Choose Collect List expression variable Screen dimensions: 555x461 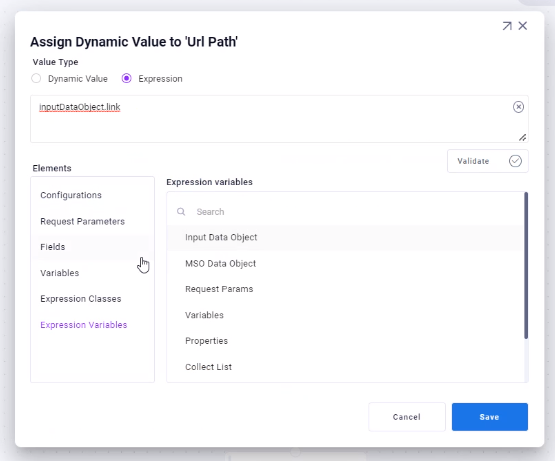click(x=345, y=367)
